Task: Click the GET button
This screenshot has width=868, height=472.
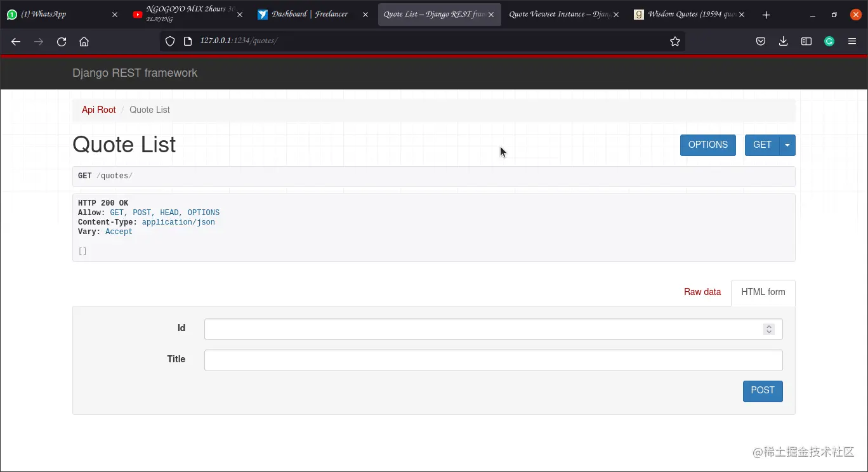Action: (x=762, y=145)
